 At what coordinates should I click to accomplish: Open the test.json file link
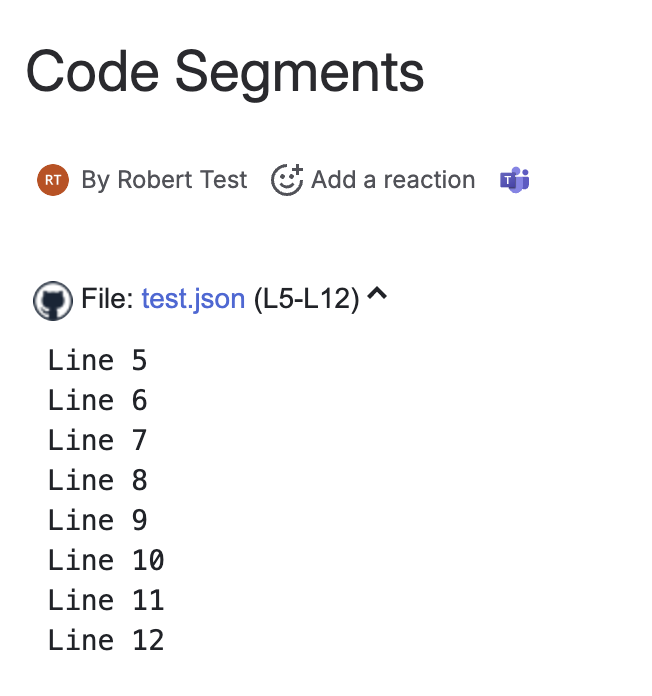(x=193, y=299)
